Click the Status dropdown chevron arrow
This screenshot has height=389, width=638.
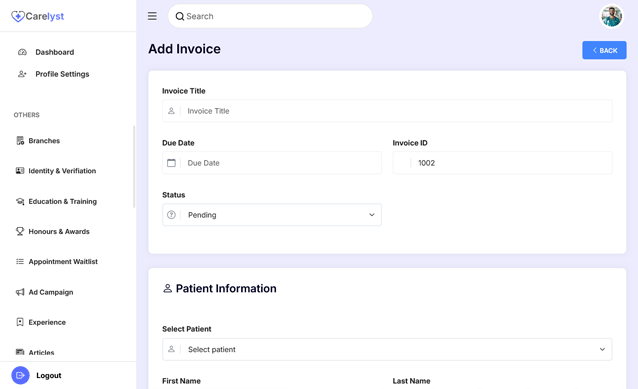(x=371, y=215)
